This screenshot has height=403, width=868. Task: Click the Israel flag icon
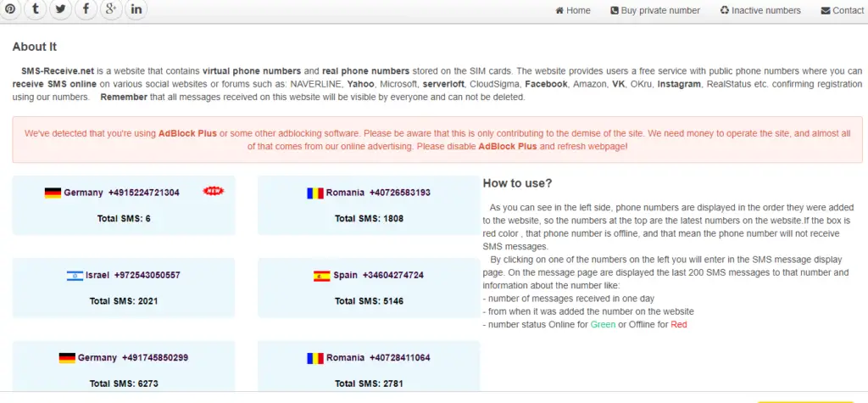tap(75, 276)
